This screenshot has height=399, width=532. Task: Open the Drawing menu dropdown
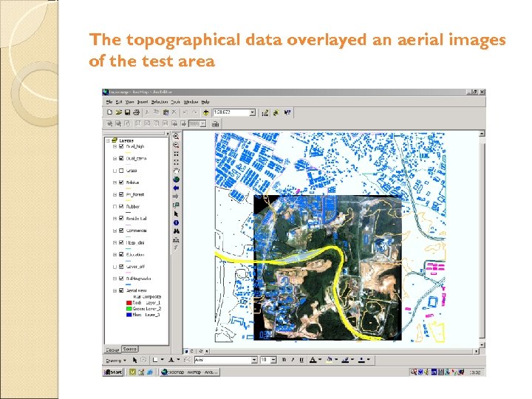point(116,361)
